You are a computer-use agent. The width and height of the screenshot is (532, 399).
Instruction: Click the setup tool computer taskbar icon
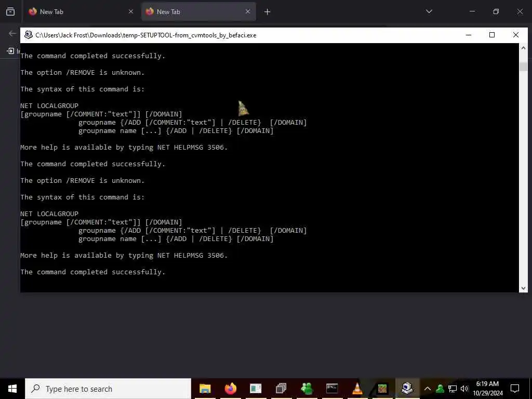pos(407,389)
